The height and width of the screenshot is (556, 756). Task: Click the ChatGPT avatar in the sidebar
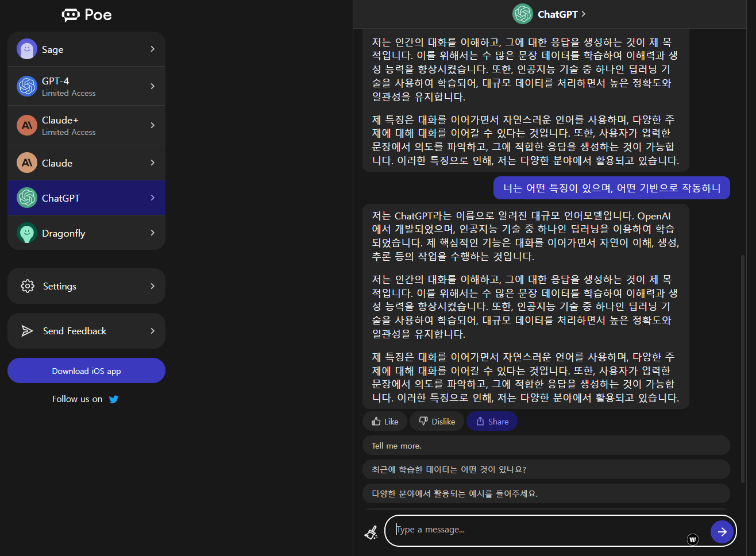coord(27,198)
